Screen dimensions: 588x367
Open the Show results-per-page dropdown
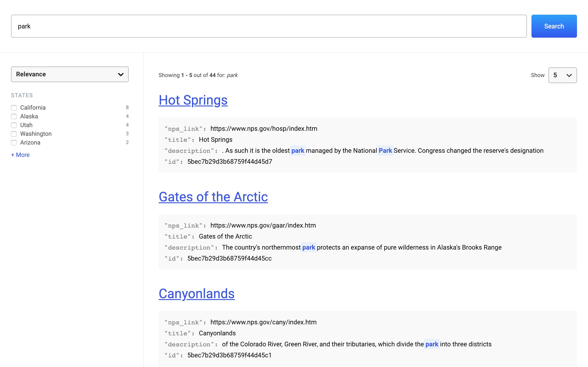[562, 75]
